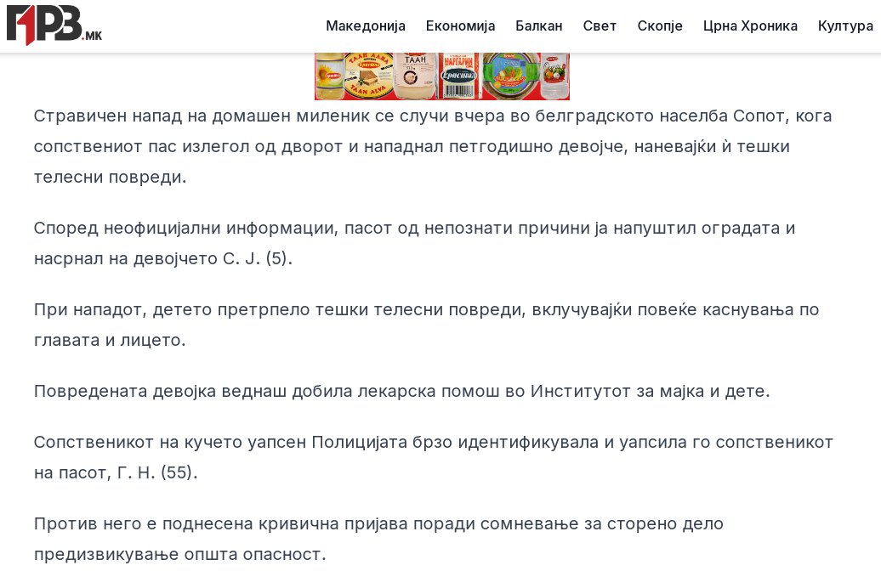Click the sentence 'Повредената девојка веднаш добила'
The image size is (881, 588).
[x=401, y=391]
